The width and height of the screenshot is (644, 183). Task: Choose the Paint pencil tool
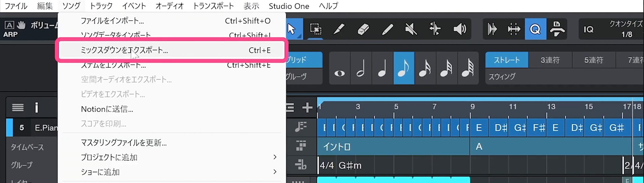point(339,29)
